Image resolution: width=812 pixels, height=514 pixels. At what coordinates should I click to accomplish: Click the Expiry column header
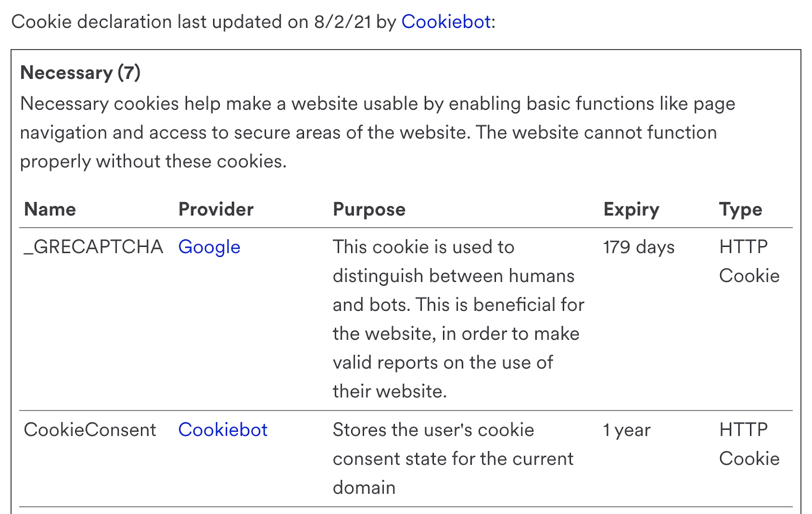point(631,210)
